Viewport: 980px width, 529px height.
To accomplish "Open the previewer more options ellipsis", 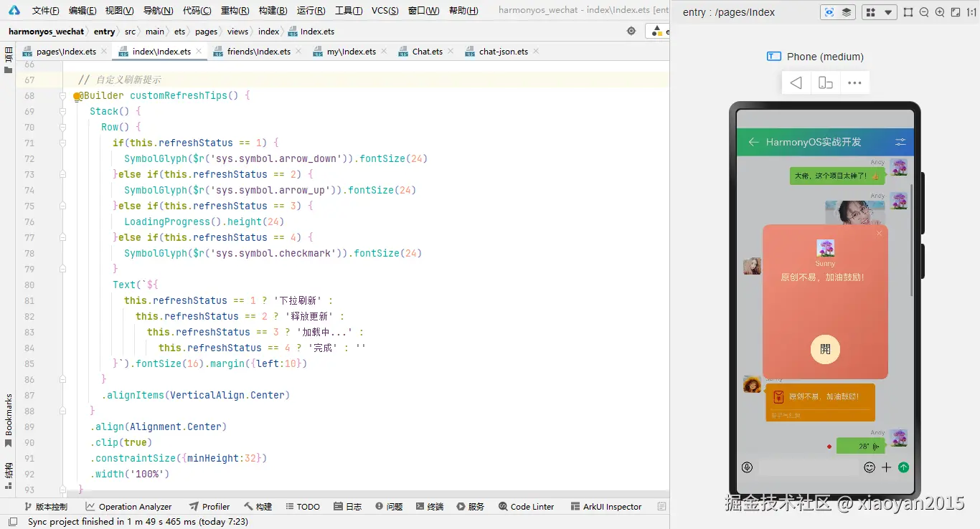I will 854,83.
